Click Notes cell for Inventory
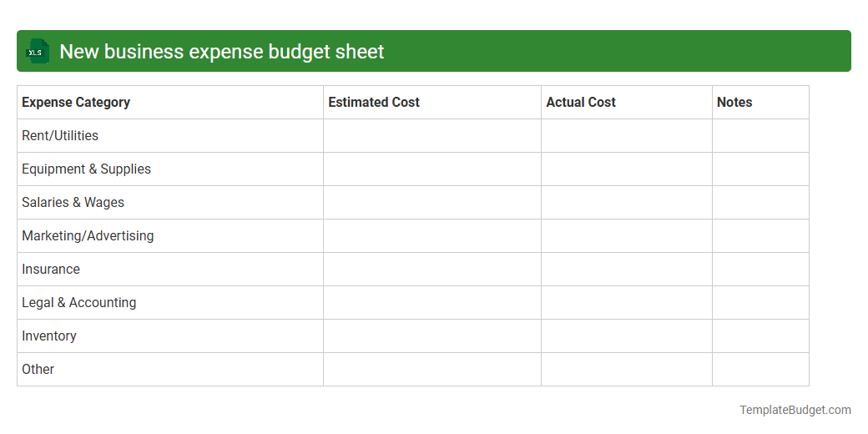Viewport: 868px width, 434px height. [760, 336]
